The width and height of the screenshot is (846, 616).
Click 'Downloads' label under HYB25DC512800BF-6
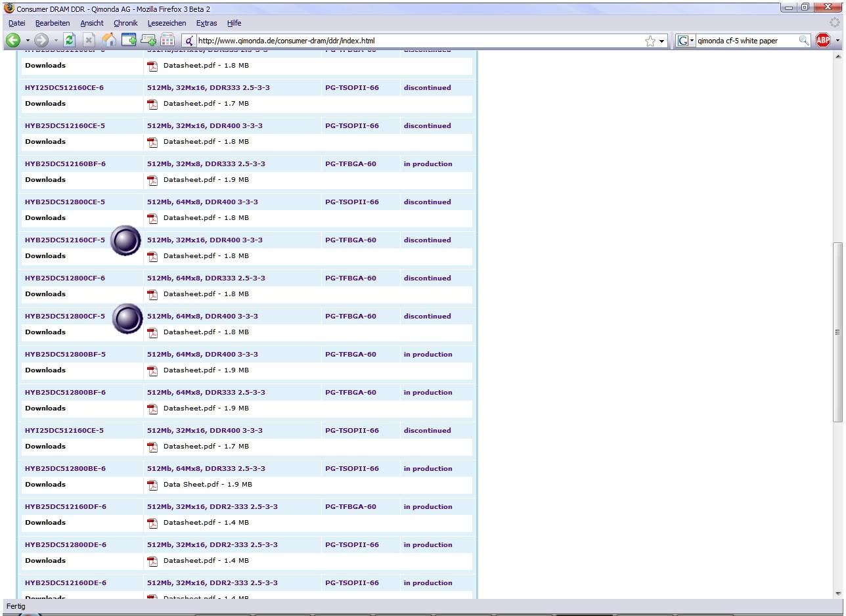pos(45,408)
